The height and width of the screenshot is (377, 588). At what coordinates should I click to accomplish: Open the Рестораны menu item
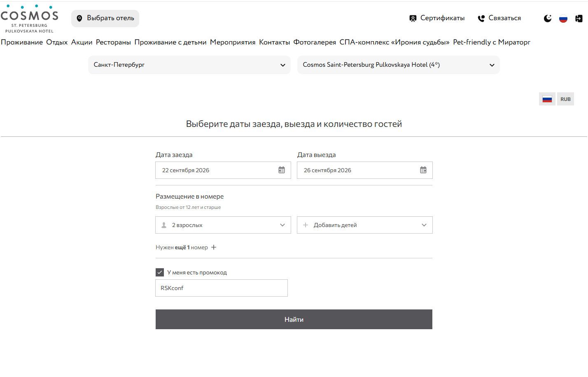tap(113, 42)
